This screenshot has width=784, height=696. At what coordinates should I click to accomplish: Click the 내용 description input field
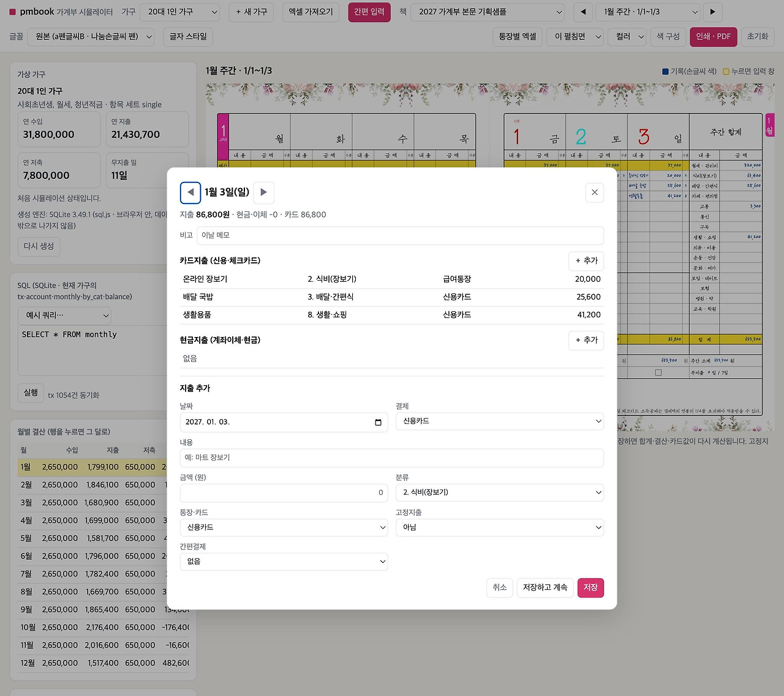click(x=392, y=458)
